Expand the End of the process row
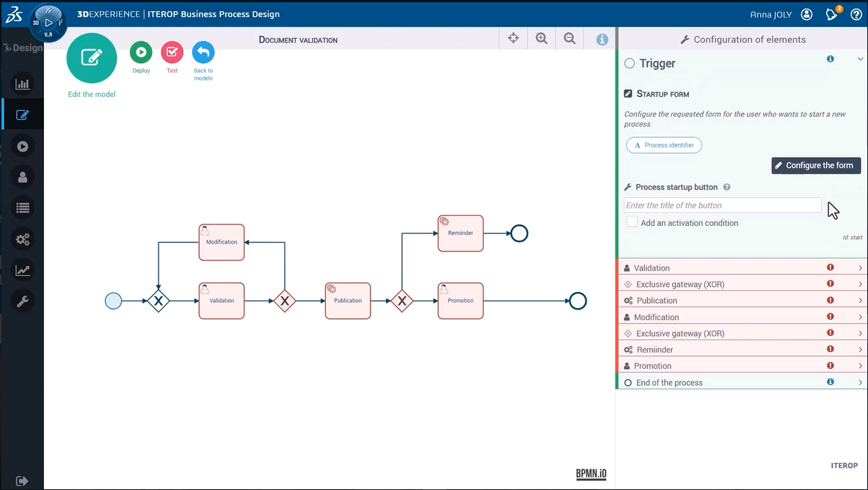This screenshot has width=868, height=490. pyautogui.click(x=742, y=382)
